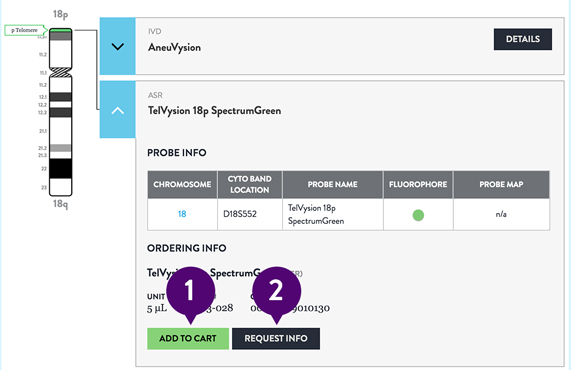Expand the AneuVysion product row
This screenshot has width=571, height=370.
118,46
